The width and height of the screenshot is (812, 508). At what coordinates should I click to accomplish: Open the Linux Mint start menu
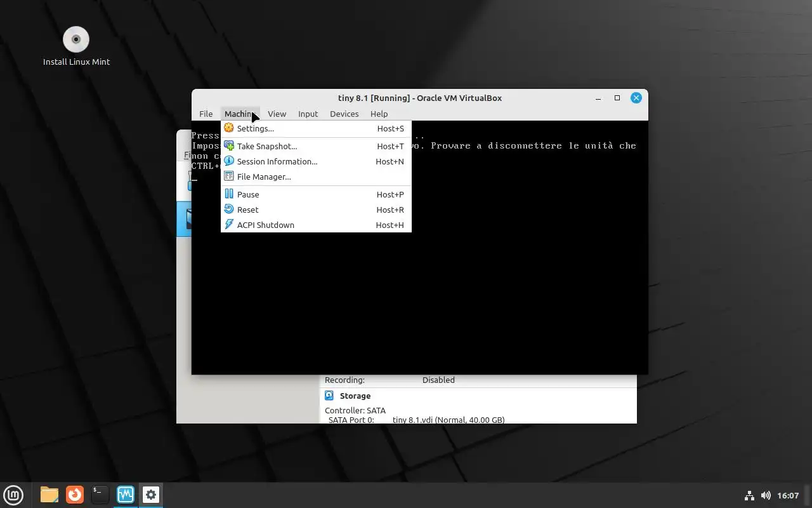click(x=13, y=495)
